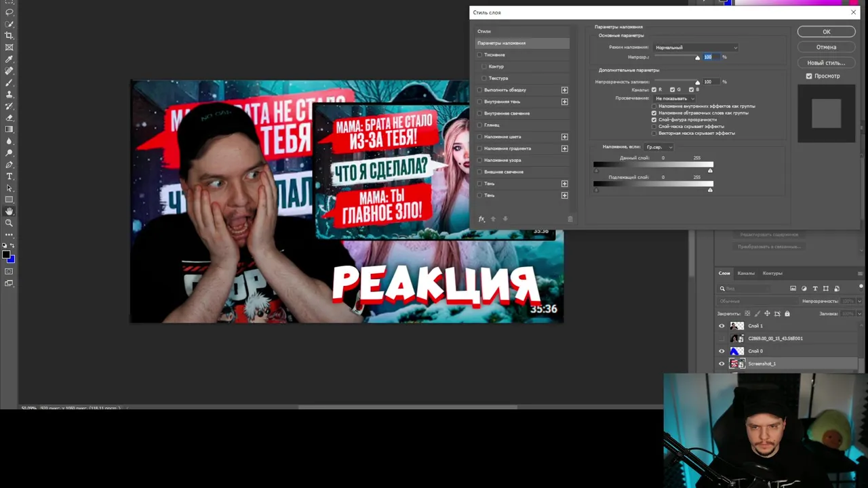Switch to Контуры tab
Viewport: 868px width, 488px height.
[772, 273]
